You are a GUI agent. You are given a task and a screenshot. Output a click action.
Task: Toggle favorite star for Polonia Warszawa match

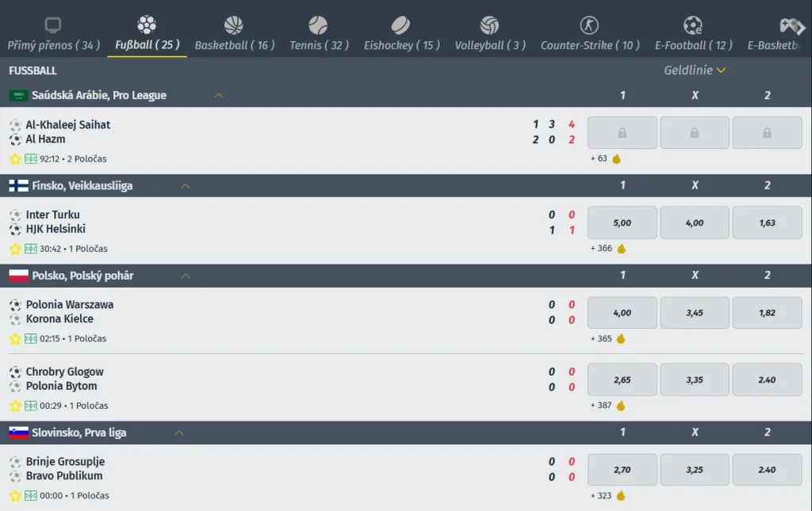click(15, 339)
